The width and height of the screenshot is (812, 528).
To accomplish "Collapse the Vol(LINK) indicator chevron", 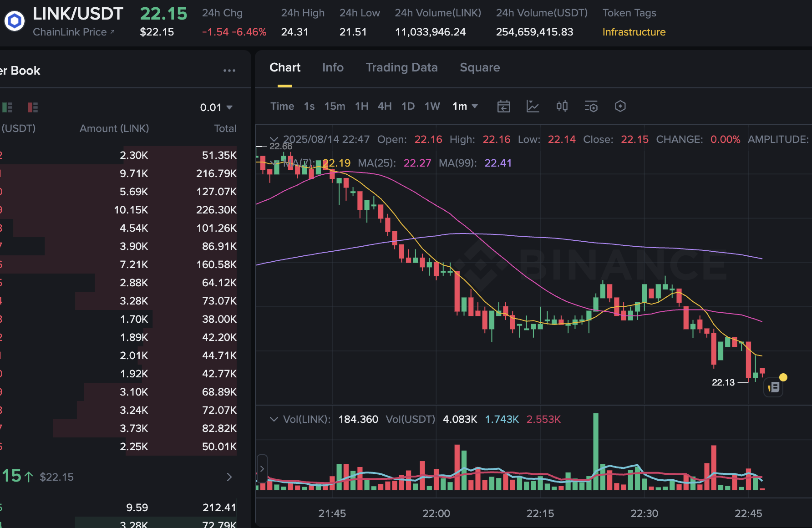I will pos(274,419).
